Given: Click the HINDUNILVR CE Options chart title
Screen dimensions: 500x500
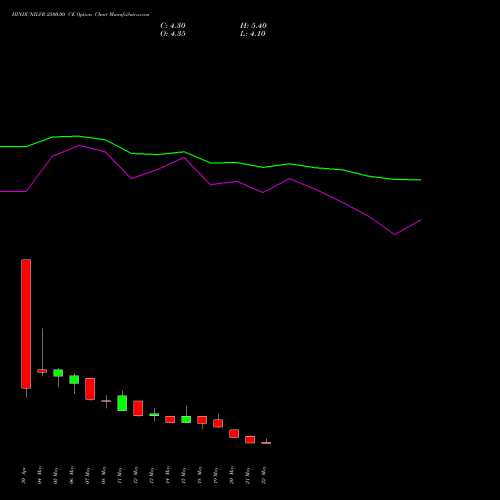Looking at the screenshot, I should 80,15.
